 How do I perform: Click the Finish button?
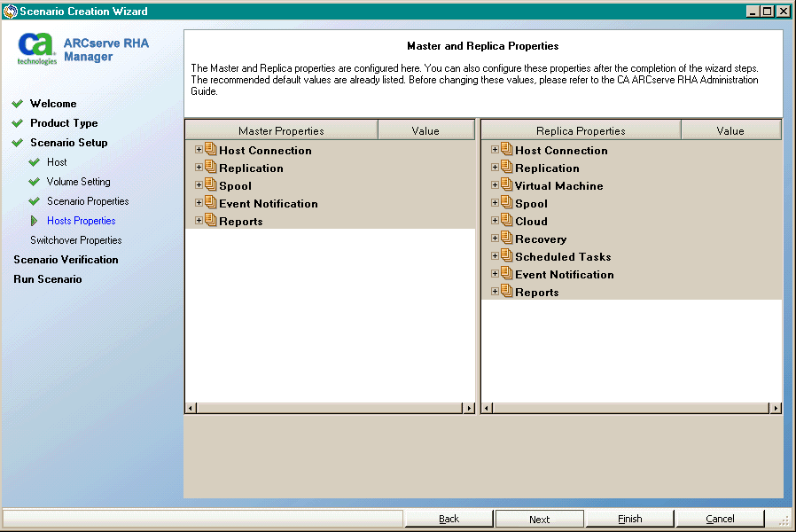(x=629, y=519)
